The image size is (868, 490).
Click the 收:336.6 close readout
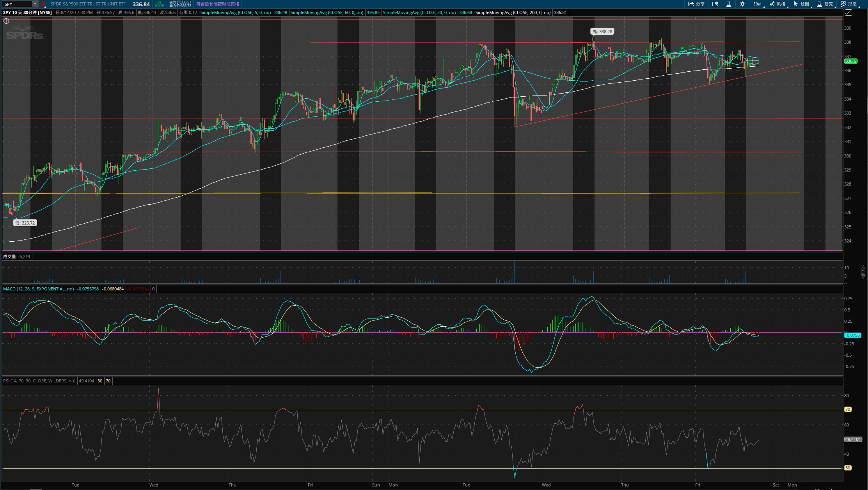168,12
